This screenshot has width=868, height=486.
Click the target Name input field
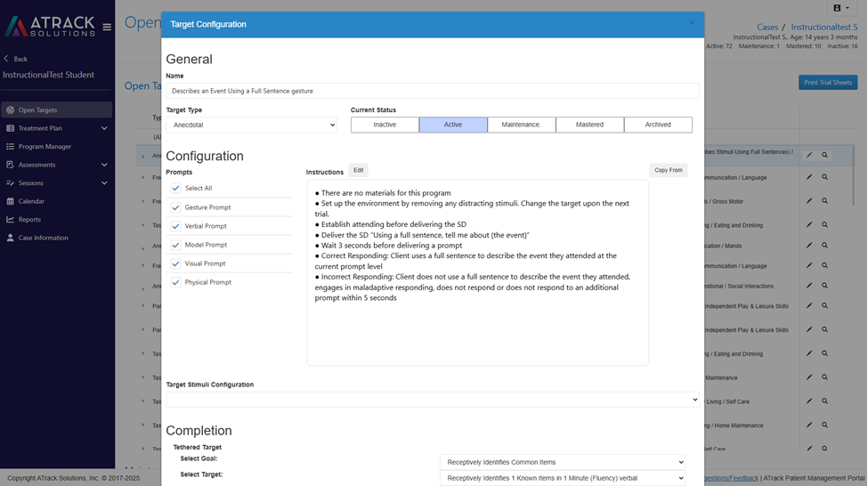pyautogui.click(x=433, y=91)
